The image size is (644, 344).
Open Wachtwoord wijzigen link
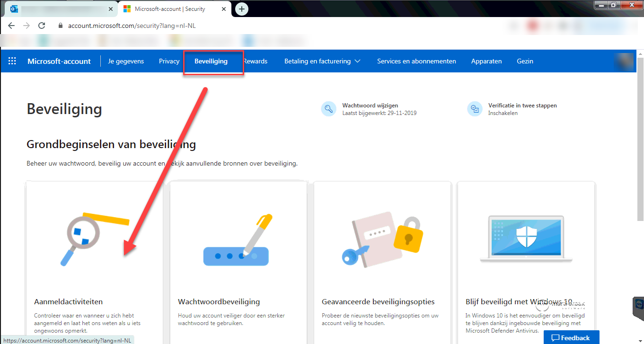[370, 106]
